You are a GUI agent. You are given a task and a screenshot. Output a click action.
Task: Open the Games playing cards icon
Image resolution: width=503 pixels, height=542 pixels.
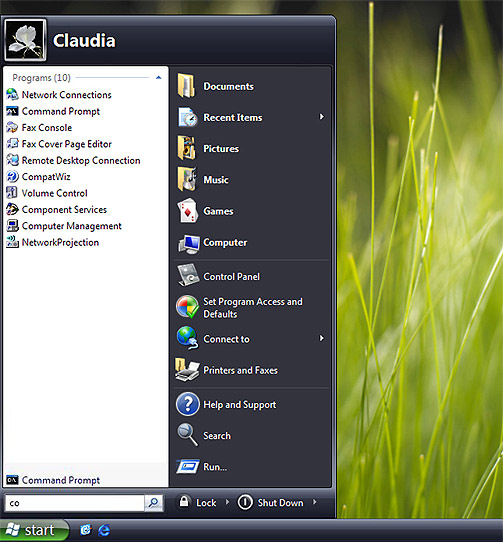coord(187,211)
